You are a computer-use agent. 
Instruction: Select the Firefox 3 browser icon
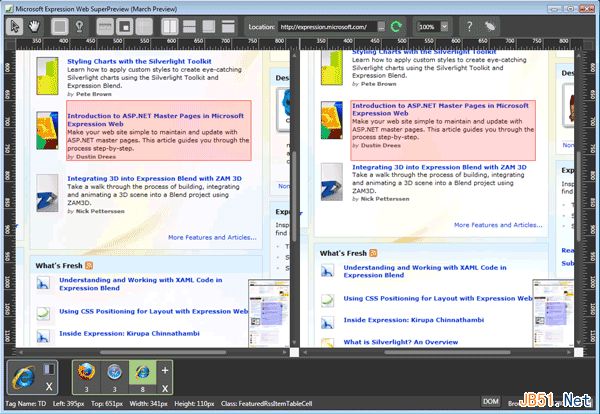click(85, 373)
